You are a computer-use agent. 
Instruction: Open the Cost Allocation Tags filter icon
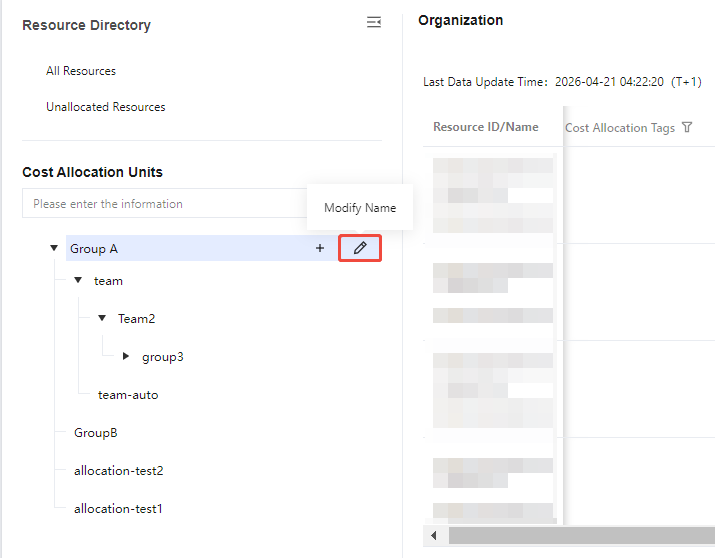[687, 128]
